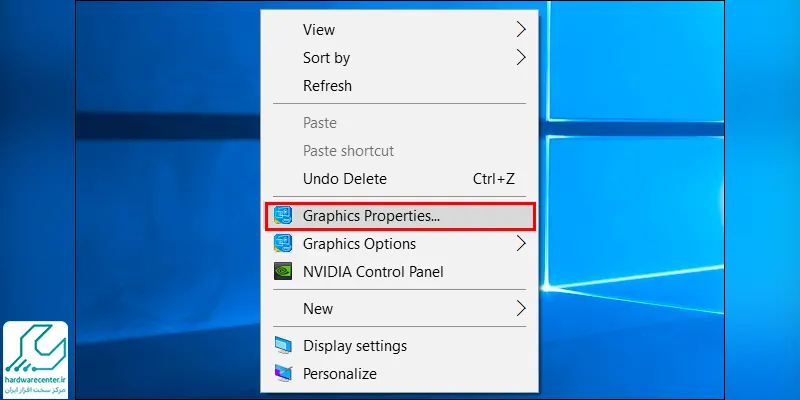Screen dimensions: 800x400
Task: Click the Graphics Options Intel icon
Action: (x=283, y=244)
